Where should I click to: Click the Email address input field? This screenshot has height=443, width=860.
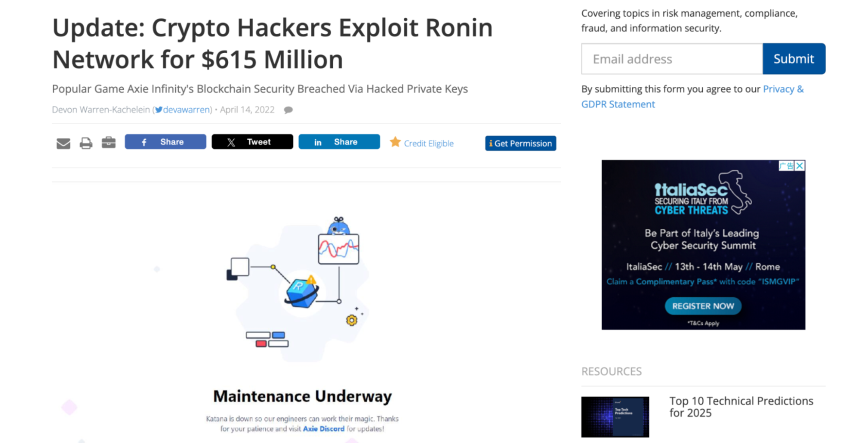(x=672, y=59)
